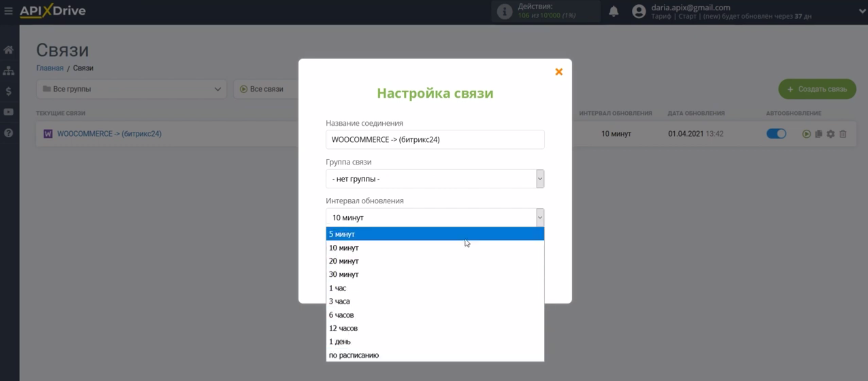Open billing dollar icon in sidebar
Viewport: 868px width, 381px height.
click(x=9, y=91)
